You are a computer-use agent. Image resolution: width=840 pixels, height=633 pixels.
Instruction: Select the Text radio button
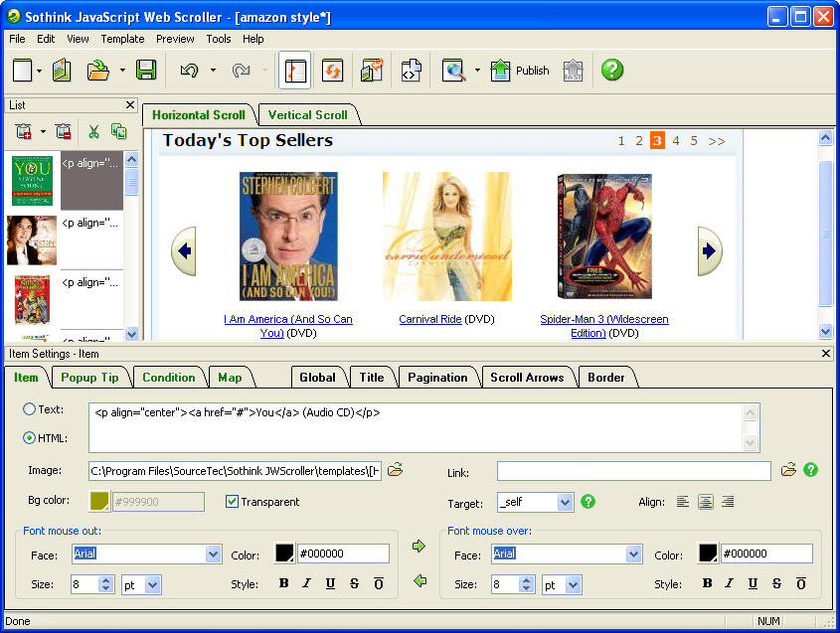pos(29,409)
